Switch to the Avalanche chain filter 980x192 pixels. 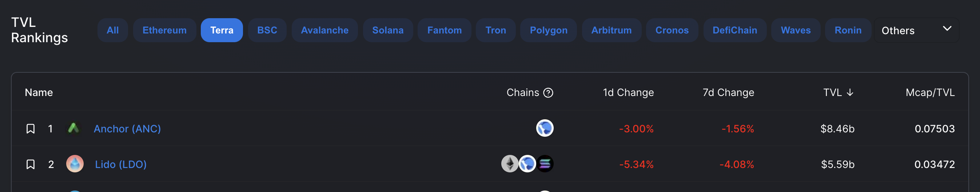(324, 31)
